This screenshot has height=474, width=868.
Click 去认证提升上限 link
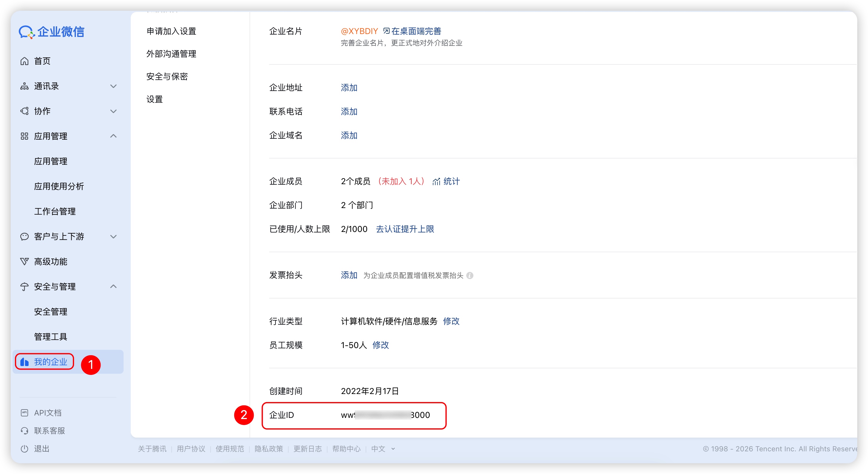pyautogui.click(x=405, y=229)
